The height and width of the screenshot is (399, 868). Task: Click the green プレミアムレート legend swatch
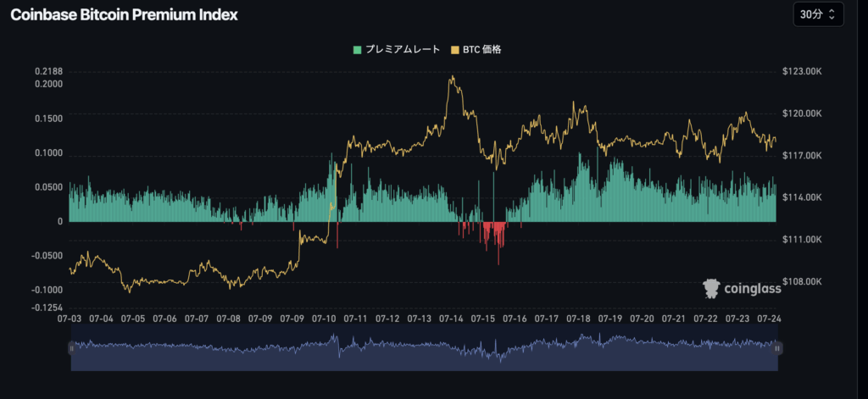pyautogui.click(x=357, y=50)
